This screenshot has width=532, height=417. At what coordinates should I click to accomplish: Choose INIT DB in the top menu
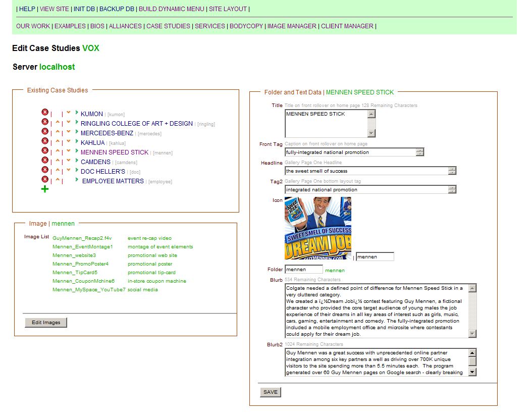tap(84, 9)
